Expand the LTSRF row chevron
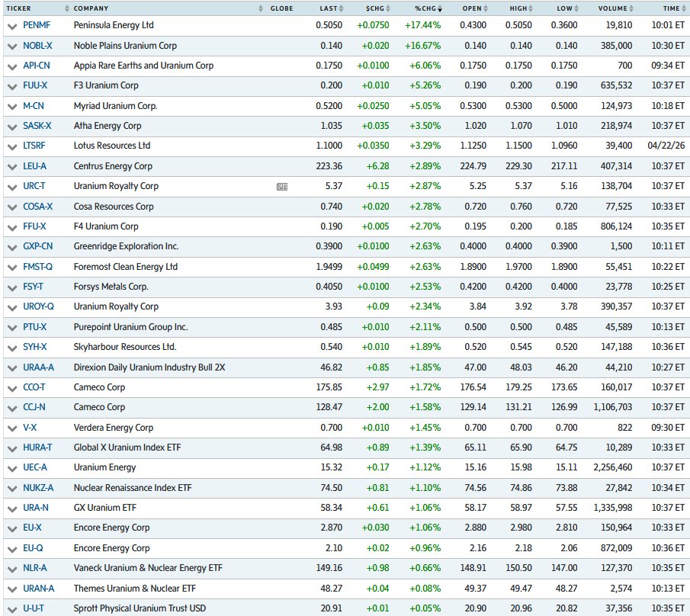The height and width of the screenshot is (616, 690). click(12, 147)
